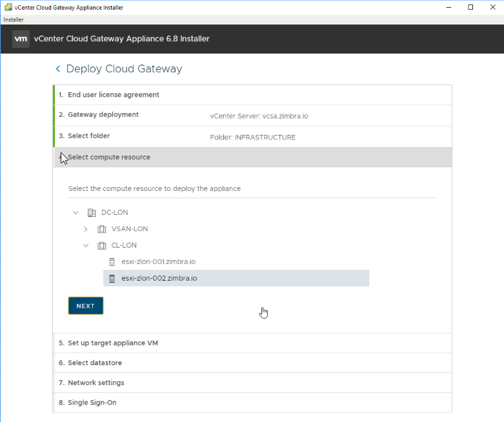Click the NEXT button

click(86, 306)
